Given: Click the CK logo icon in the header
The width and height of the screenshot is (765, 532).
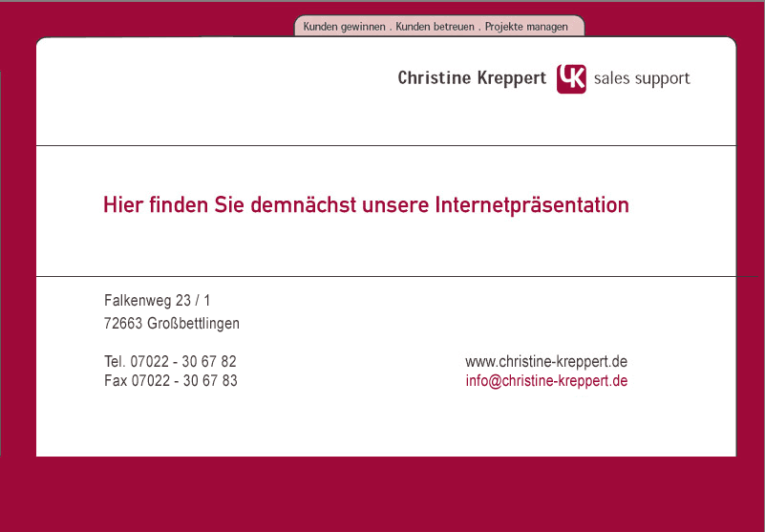Looking at the screenshot, I should (x=571, y=78).
